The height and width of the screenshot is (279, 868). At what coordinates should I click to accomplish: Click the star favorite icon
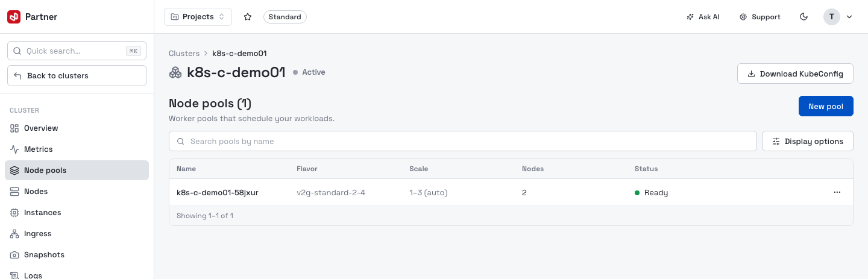[x=248, y=17]
